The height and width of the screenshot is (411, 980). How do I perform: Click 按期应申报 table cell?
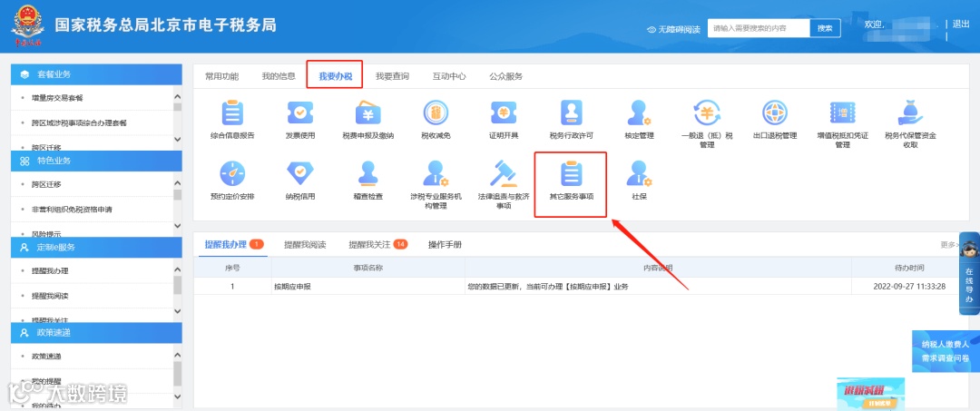[x=368, y=287]
